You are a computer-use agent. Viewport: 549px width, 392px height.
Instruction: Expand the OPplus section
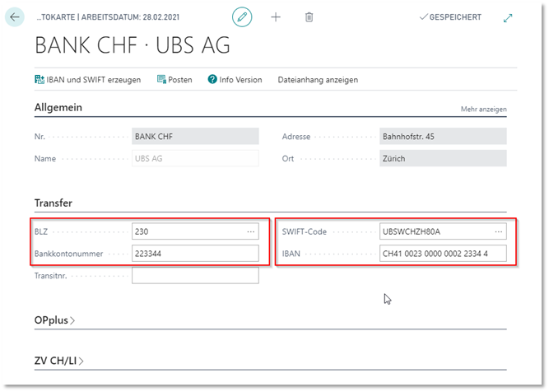click(x=54, y=320)
